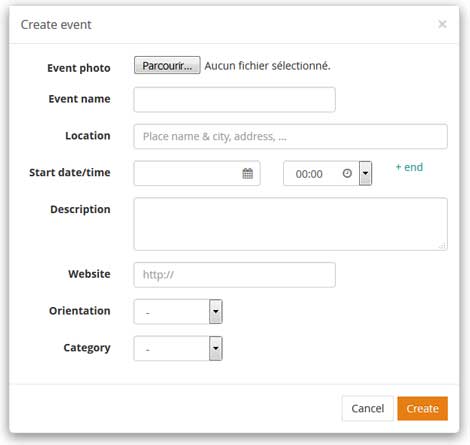Viewport: 470px width, 445px height.
Task: Add an end time via + end link
Action: (x=409, y=167)
